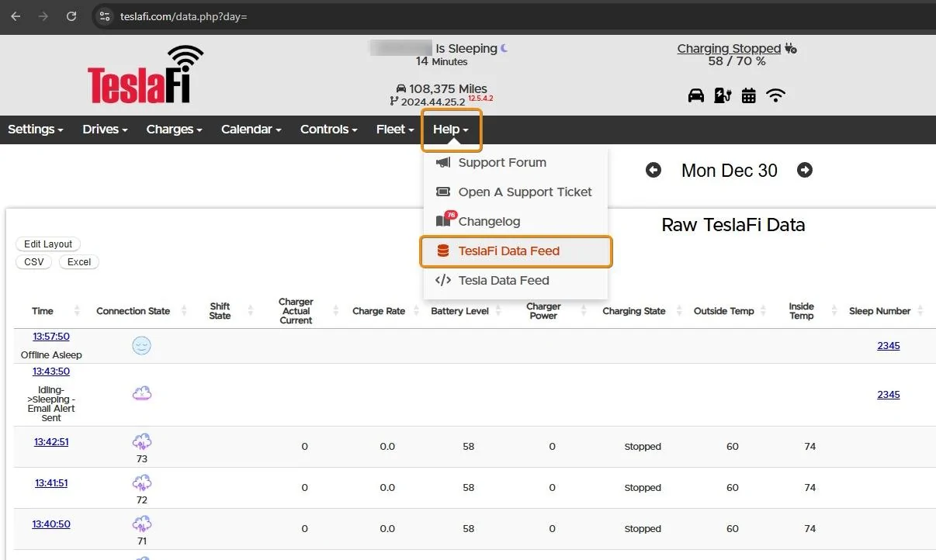Image resolution: width=936 pixels, height=560 pixels.
Task: Click the charging station icon in header
Action: click(x=723, y=95)
